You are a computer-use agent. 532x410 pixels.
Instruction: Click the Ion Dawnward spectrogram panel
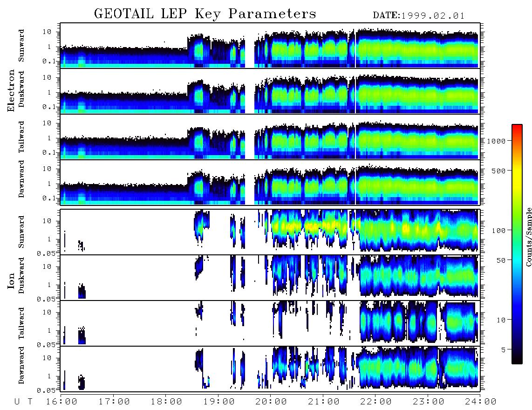[270, 369]
